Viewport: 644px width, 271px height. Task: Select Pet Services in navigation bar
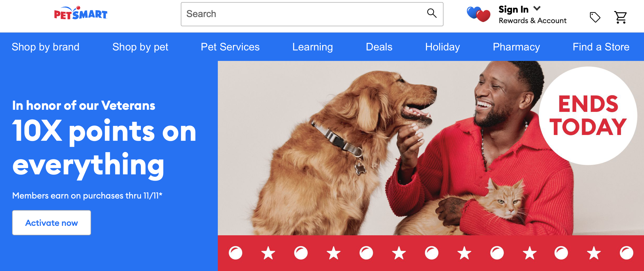(230, 47)
